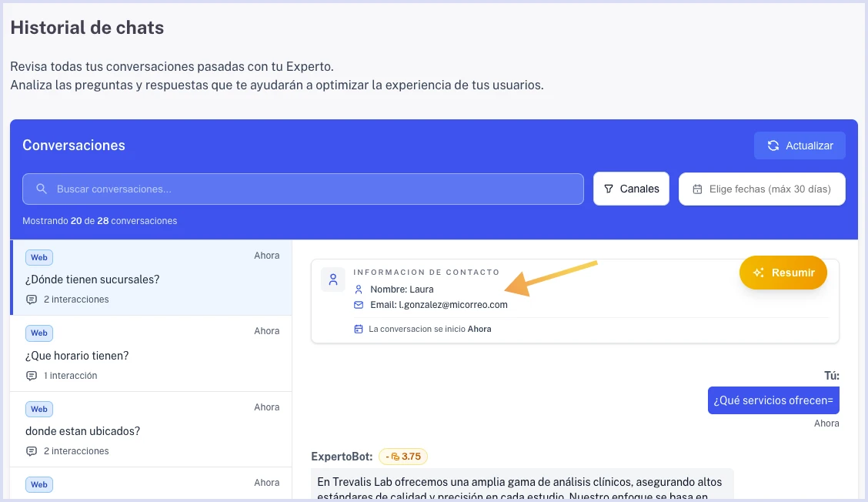Viewport: 868px width, 502px height.
Task: Click the sparkle icon on Resumir
Action: [759, 273]
